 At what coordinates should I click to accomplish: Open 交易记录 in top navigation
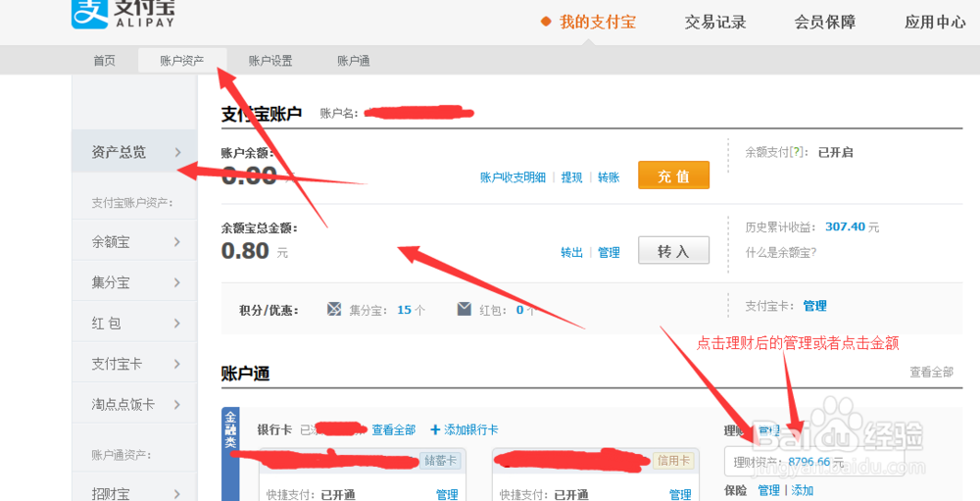click(715, 22)
